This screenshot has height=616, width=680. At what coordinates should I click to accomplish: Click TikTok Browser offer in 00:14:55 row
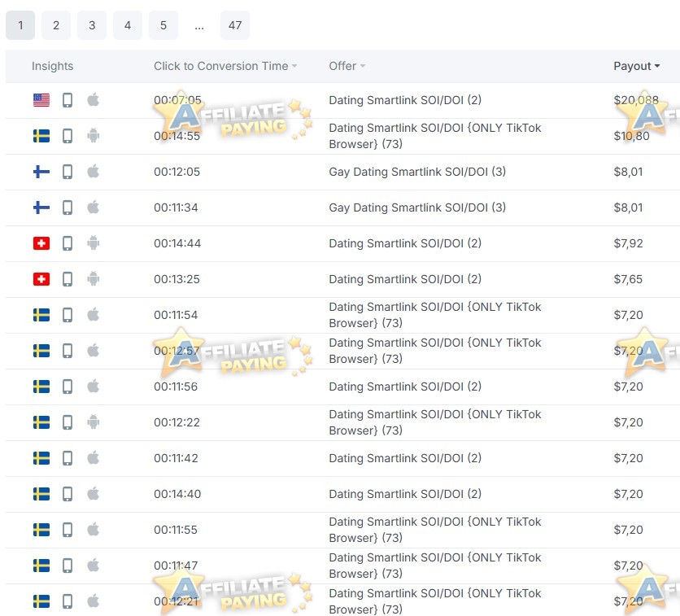pyautogui.click(x=435, y=136)
